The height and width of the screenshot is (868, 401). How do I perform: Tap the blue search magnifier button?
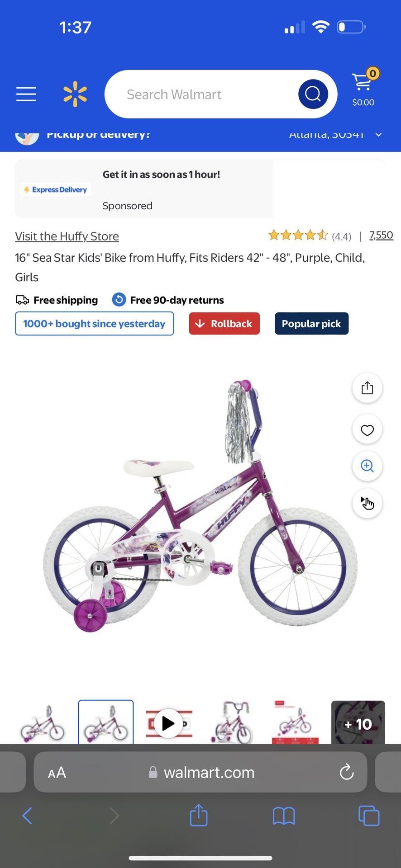click(313, 94)
